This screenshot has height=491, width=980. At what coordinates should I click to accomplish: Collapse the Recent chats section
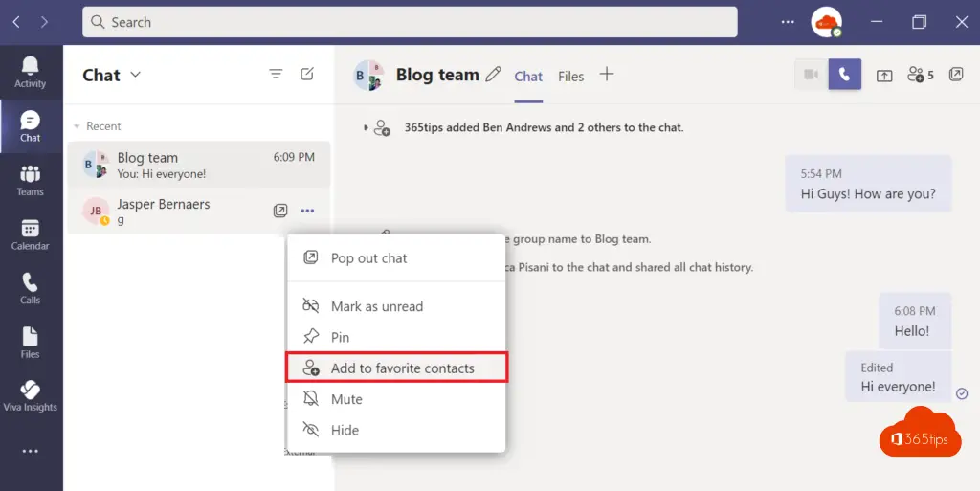point(77,126)
